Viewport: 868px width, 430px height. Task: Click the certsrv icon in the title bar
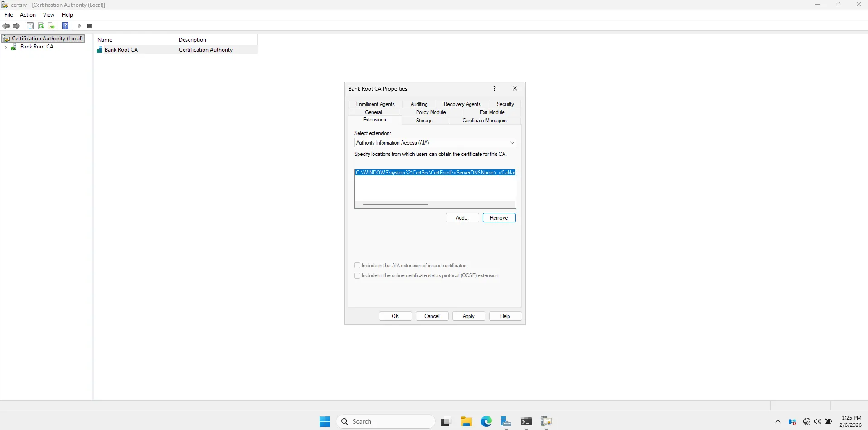click(5, 5)
